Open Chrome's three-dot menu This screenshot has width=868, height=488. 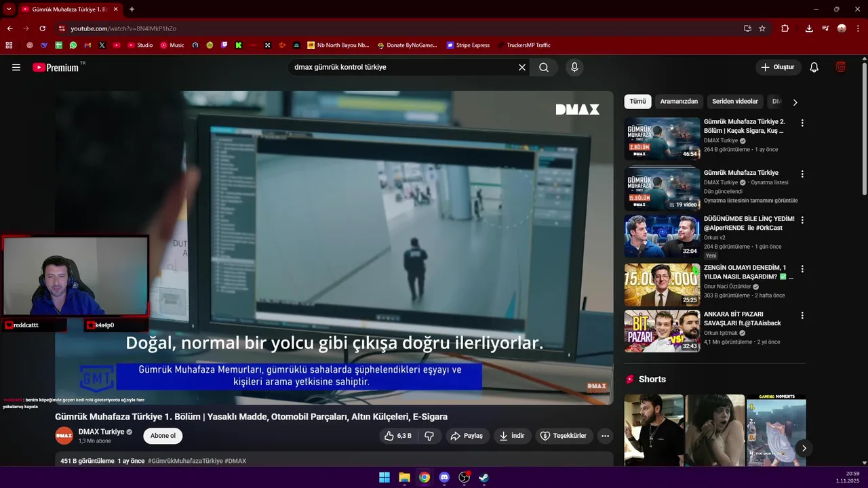point(856,28)
